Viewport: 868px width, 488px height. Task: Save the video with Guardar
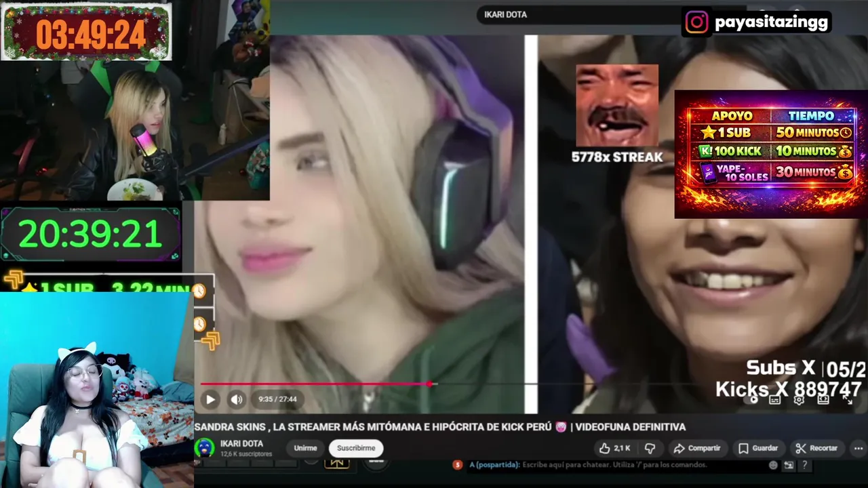pos(758,448)
